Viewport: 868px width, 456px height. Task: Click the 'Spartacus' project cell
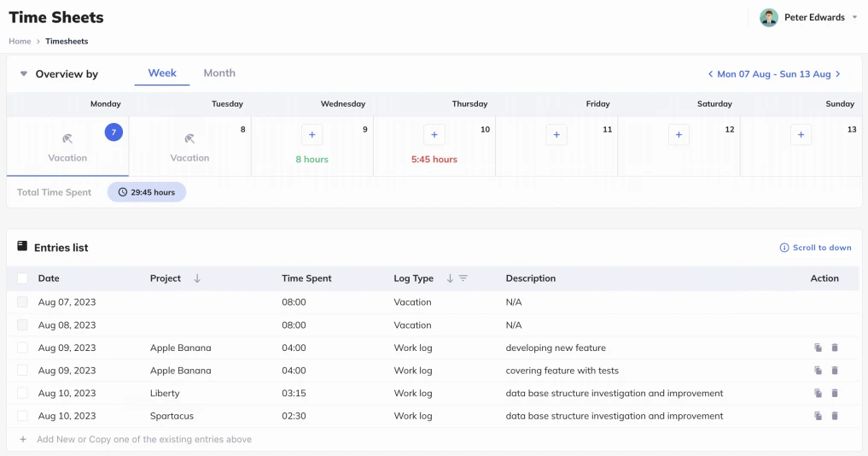[172, 416]
